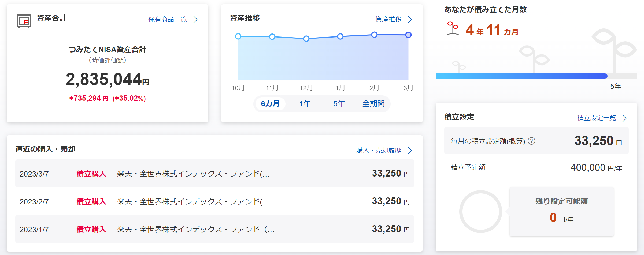Open the 2023/1/7 積立購入 transaction row
Screen dimensions: 644x255
pos(214,229)
